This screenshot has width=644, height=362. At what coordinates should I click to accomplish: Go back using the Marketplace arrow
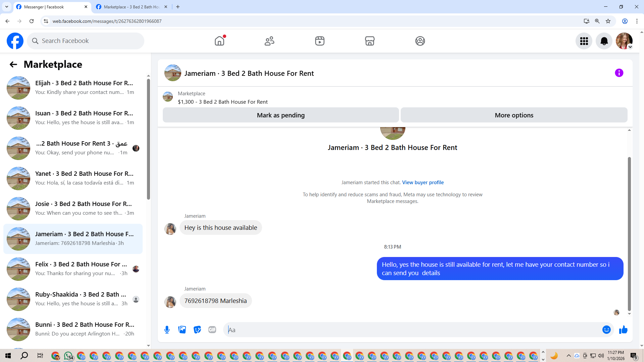tap(13, 64)
